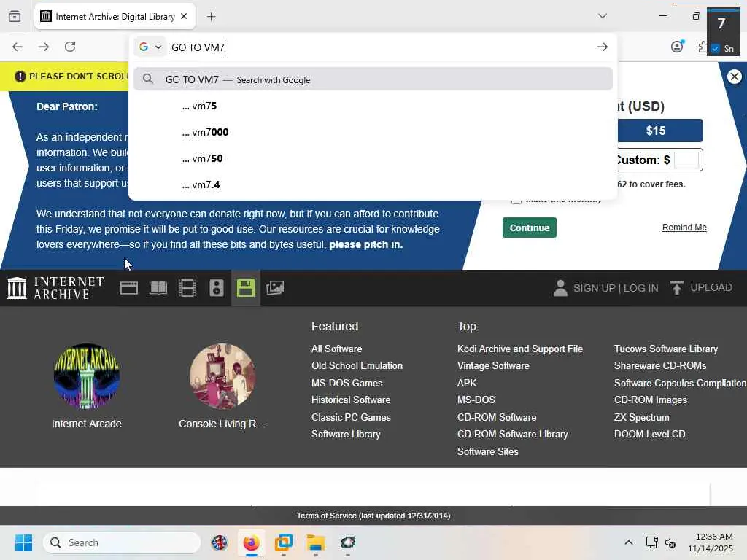Image resolution: width=747 pixels, height=560 pixels.
Task: Click the custom donation amount field
Action: pyautogui.click(x=686, y=160)
